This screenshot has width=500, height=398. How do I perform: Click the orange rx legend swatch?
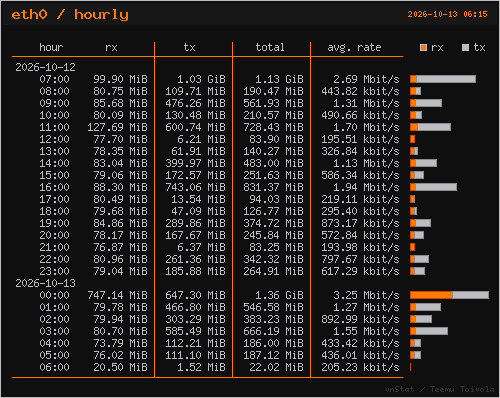coord(423,47)
